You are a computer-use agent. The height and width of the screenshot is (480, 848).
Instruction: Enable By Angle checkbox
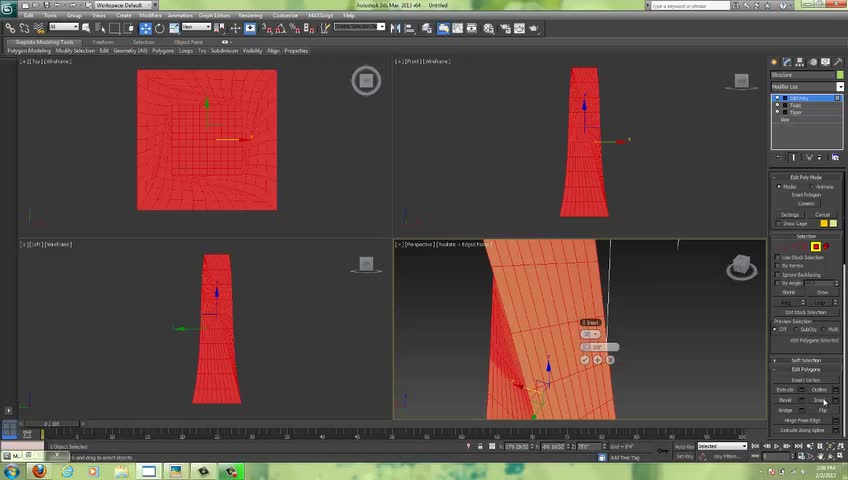coord(778,283)
